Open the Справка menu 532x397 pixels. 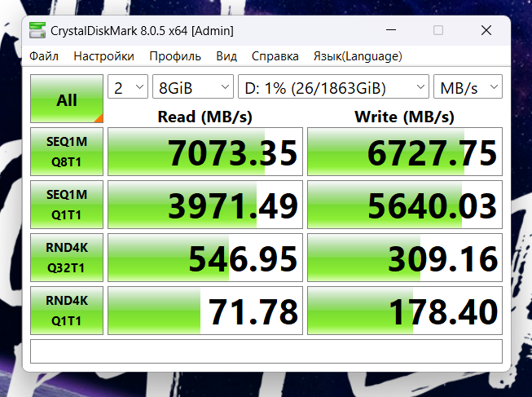pyautogui.click(x=275, y=56)
